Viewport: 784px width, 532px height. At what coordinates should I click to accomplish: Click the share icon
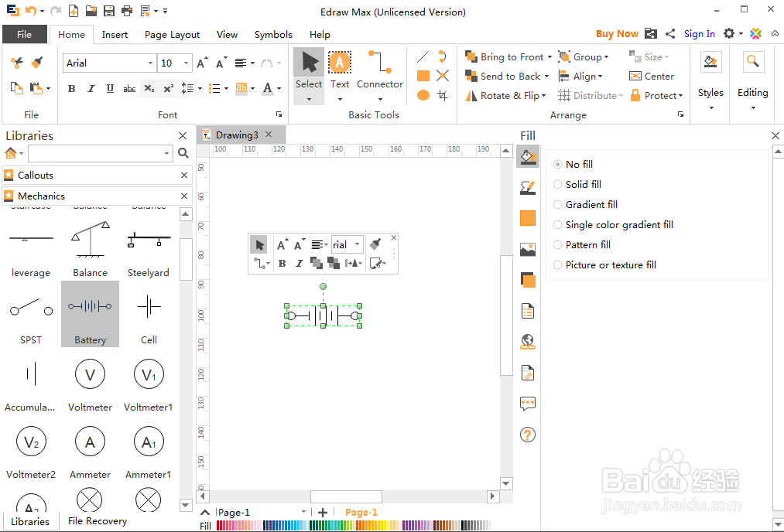click(670, 34)
